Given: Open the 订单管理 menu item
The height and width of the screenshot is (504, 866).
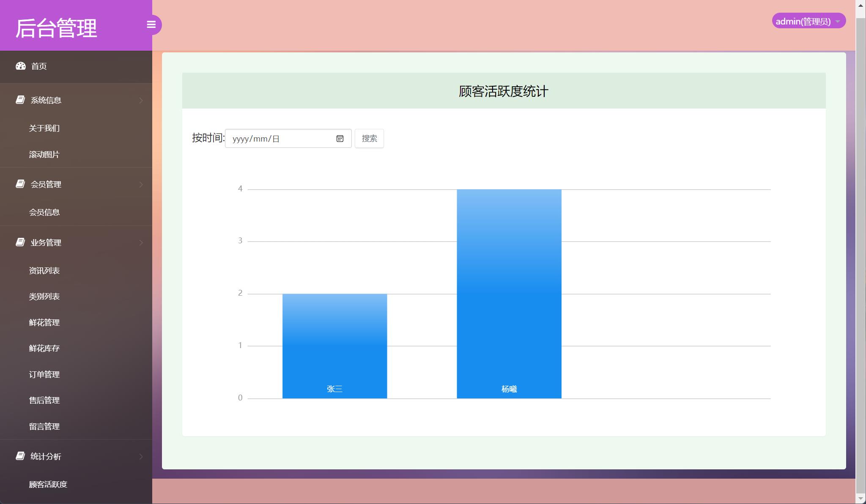Looking at the screenshot, I should tap(44, 374).
